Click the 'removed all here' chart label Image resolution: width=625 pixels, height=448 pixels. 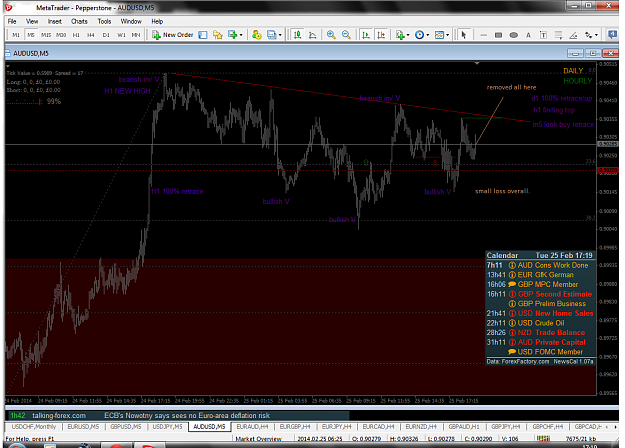[511, 87]
